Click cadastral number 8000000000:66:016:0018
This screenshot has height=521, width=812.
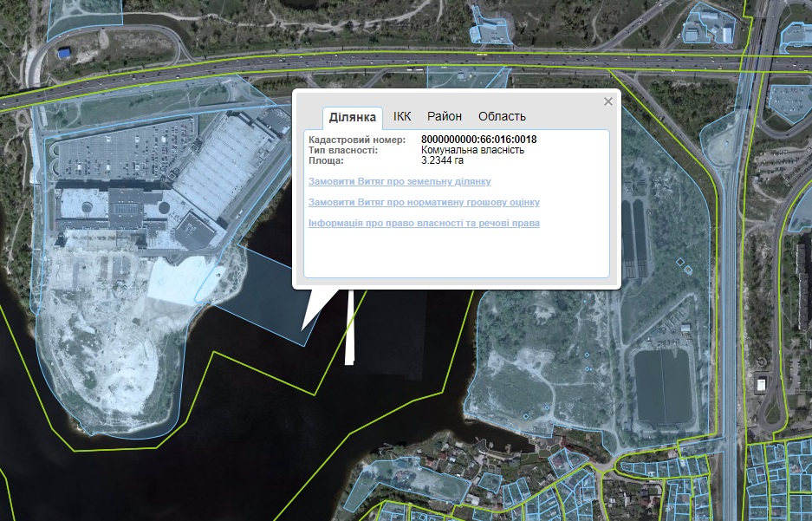[x=478, y=140]
